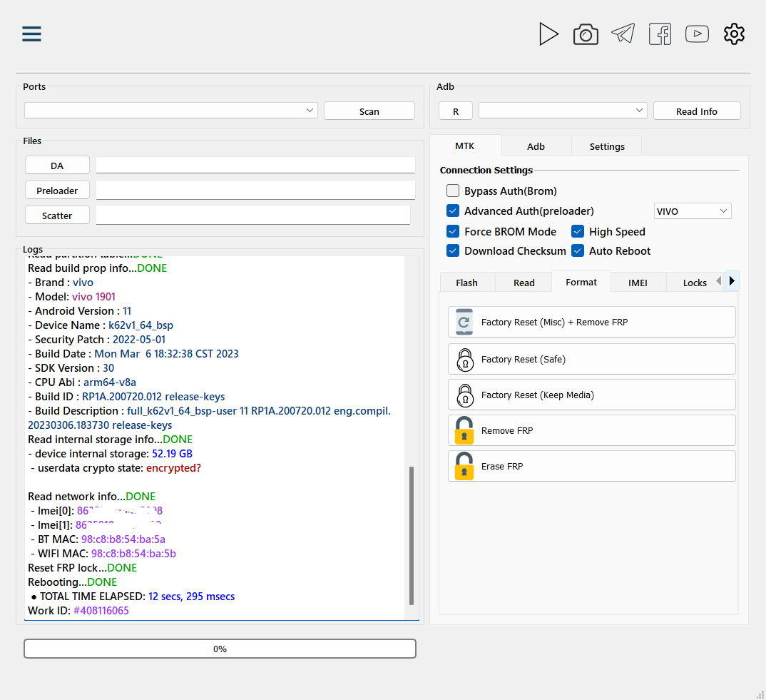This screenshot has width=766, height=700.
Task: Click the lock icon of Factory Reset (Safe)
Action: (465, 360)
